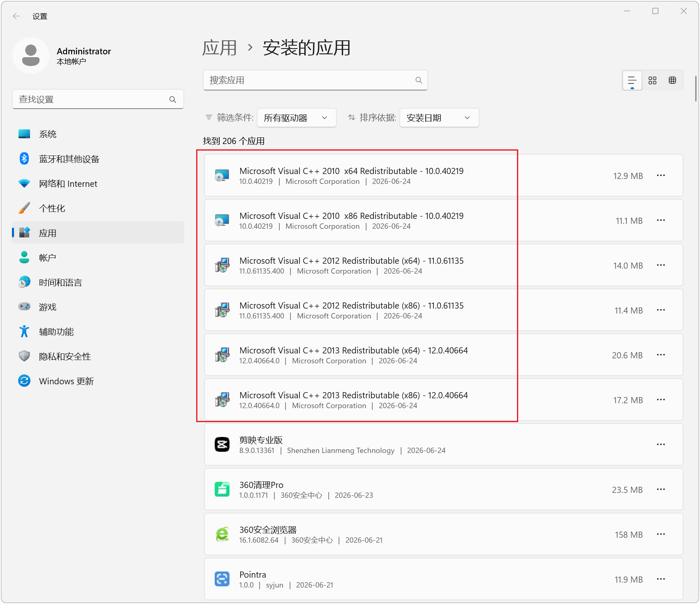Switch to grid view layout
700x604 pixels.
click(652, 80)
